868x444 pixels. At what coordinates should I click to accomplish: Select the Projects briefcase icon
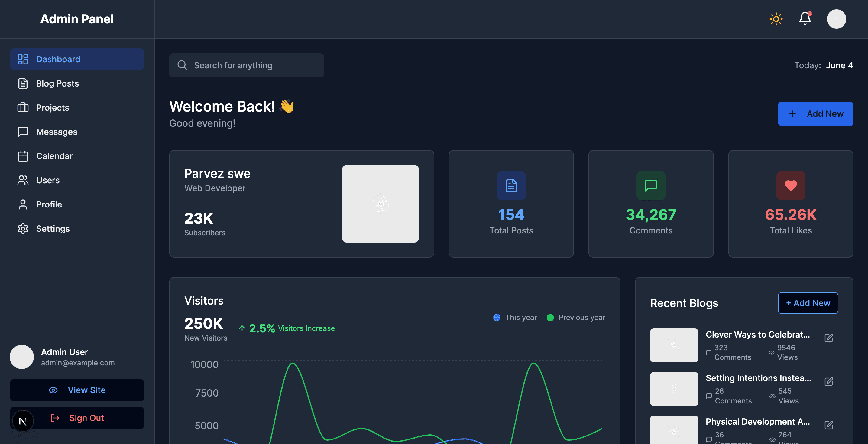(23, 108)
